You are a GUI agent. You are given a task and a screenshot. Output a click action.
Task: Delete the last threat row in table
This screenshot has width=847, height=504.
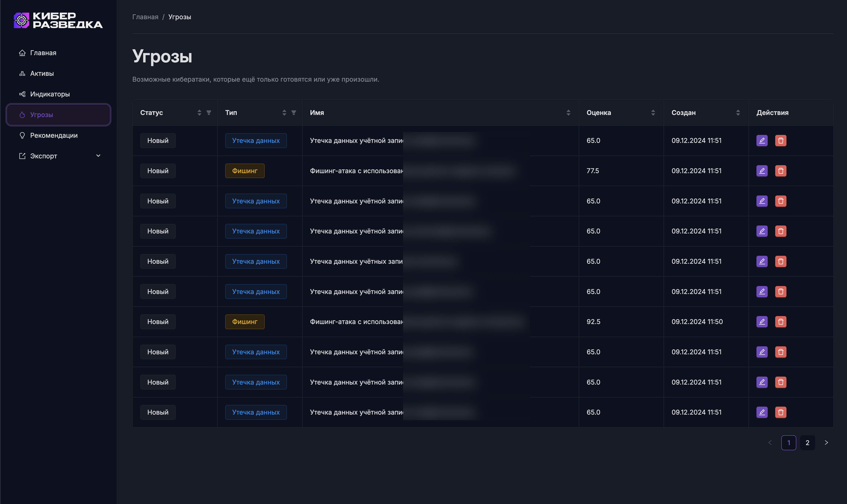(x=781, y=412)
